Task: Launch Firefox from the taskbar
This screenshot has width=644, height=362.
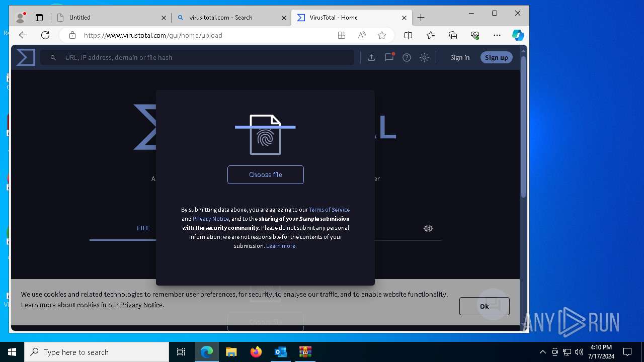Action: pos(256,352)
